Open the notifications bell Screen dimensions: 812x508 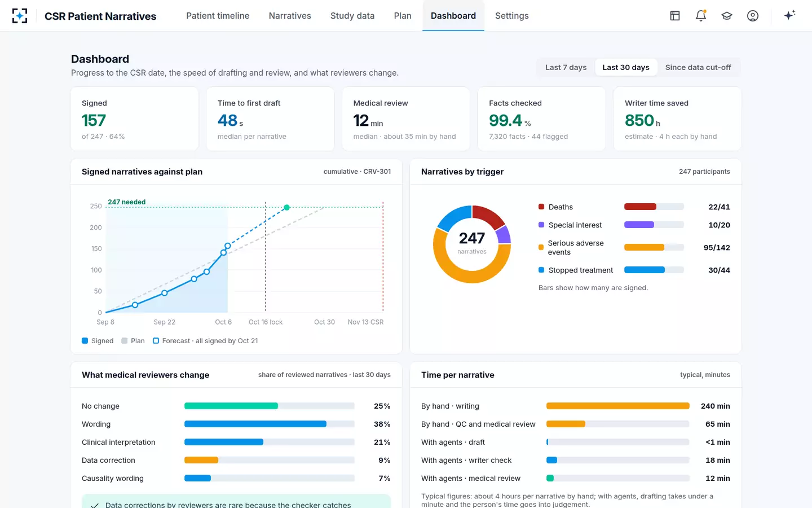click(701, 16)
